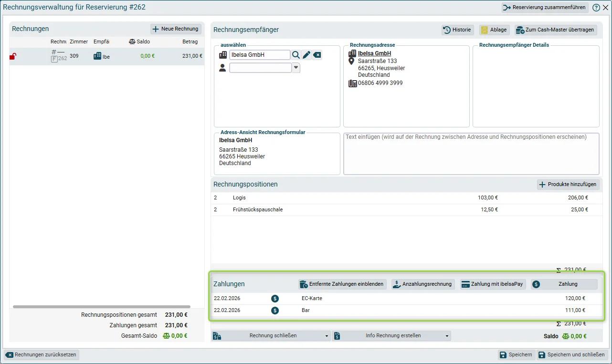Click phone number 06806 4999 3999
Screen dimensions: 612x364
380,83
